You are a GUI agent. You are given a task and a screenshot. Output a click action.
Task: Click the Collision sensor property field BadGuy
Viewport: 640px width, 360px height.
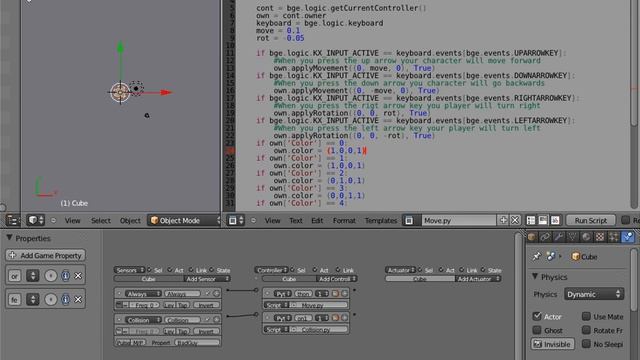tap(197, 343)
